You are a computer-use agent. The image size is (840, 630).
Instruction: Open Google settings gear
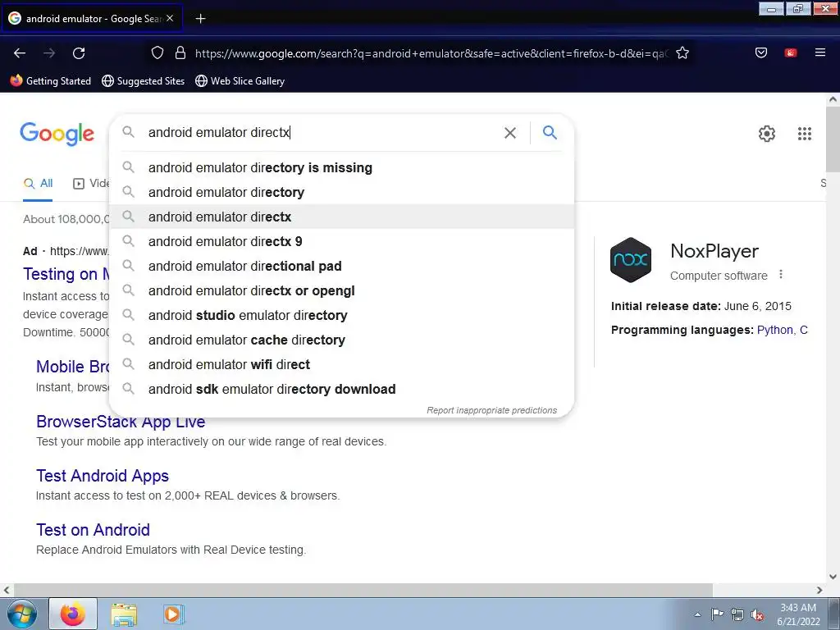pos(767,134)
